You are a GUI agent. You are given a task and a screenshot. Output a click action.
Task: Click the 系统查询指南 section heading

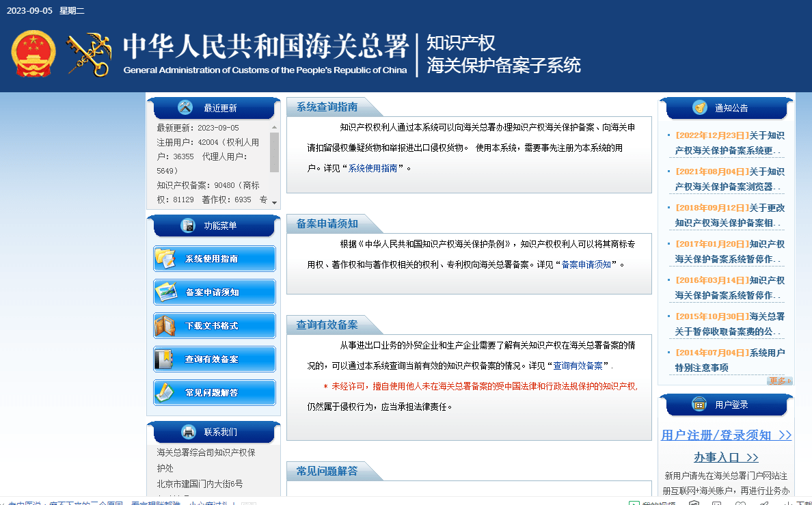pyautogui.click(x=327, y=107)
